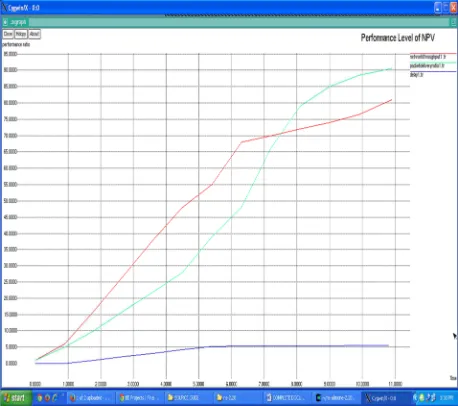Click the 6.0000 x-axis tick label
The width and height of the screenshot is (458, 406).
click(231, 384)
